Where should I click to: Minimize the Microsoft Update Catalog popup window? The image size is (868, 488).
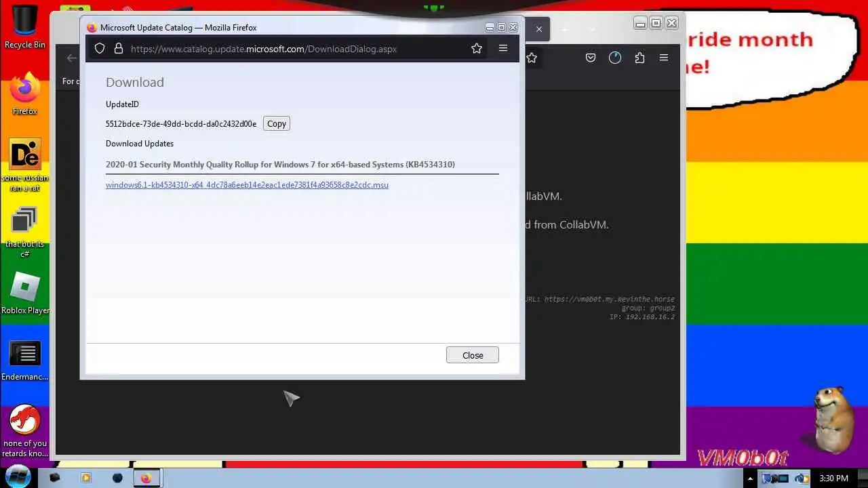(490, 28)
